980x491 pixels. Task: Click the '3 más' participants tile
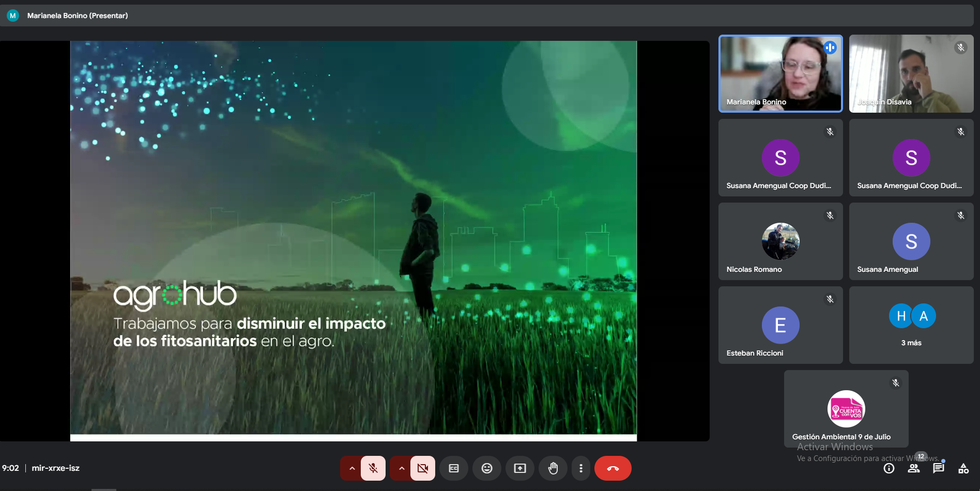coord(911,325)
